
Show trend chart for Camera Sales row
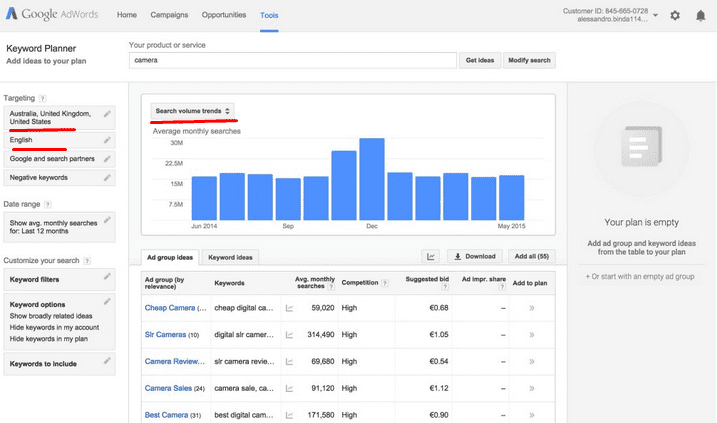tap(289, 388)
